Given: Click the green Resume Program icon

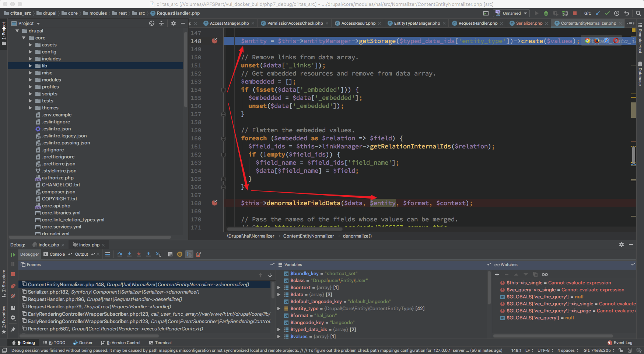Looking at the screenshot, I should point(13,255).
